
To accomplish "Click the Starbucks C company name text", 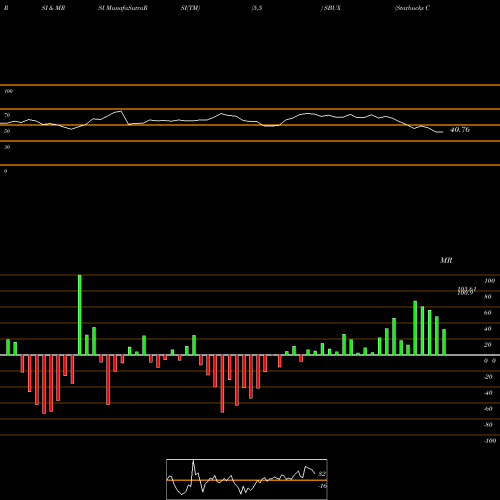I will (x=412, y=8).
